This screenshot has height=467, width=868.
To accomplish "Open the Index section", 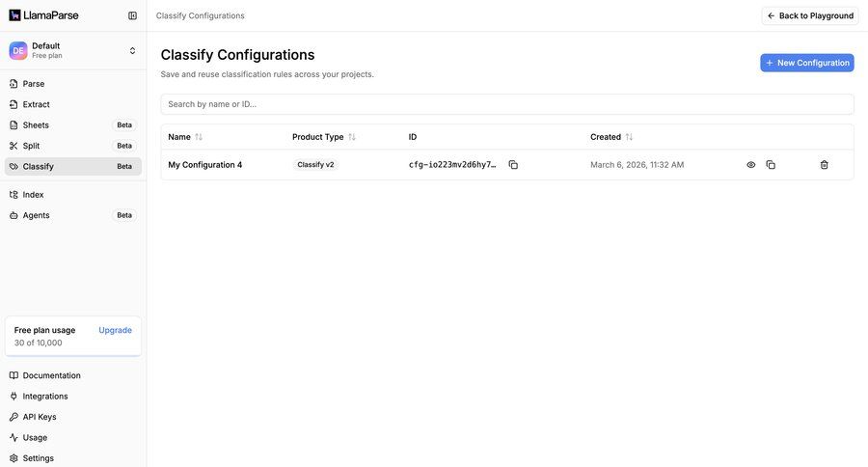I will (73, 195).
